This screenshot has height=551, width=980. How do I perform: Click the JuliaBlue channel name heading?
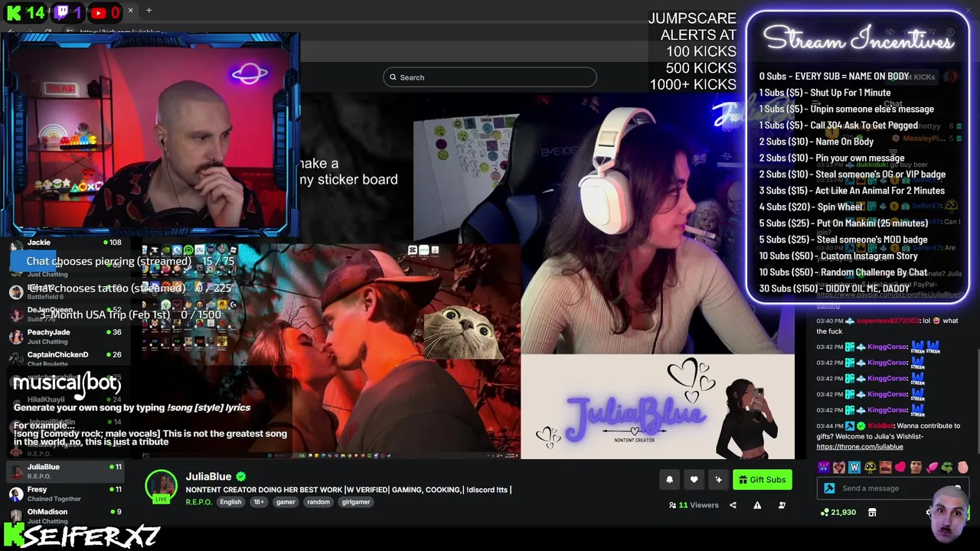tap(208, 477)
